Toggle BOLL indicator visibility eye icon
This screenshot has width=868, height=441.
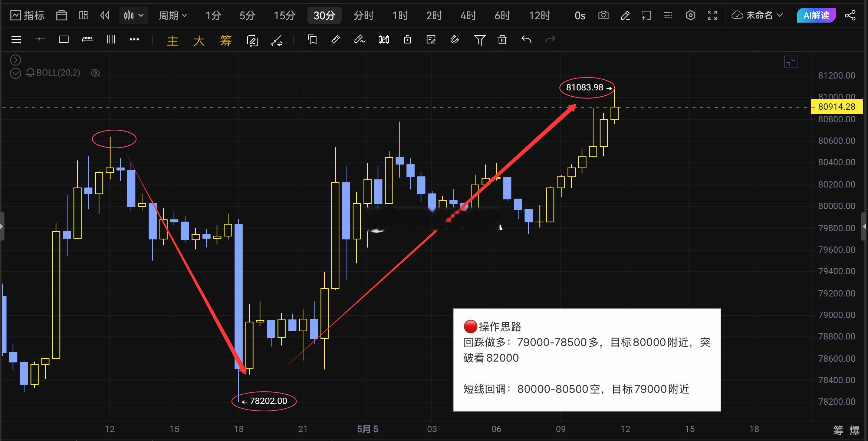(x=95, y=73)
